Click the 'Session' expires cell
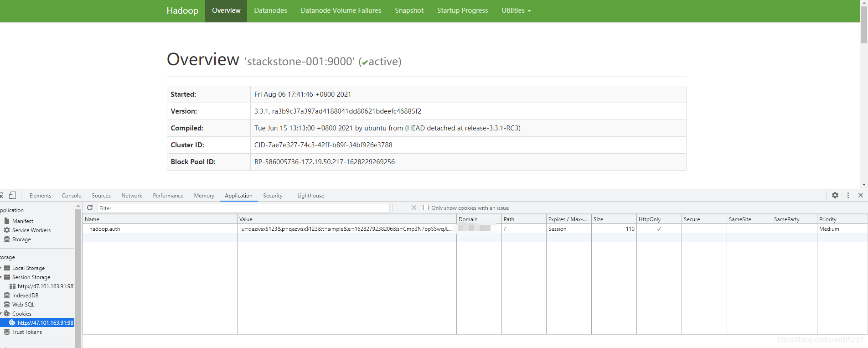 (569, 229)
